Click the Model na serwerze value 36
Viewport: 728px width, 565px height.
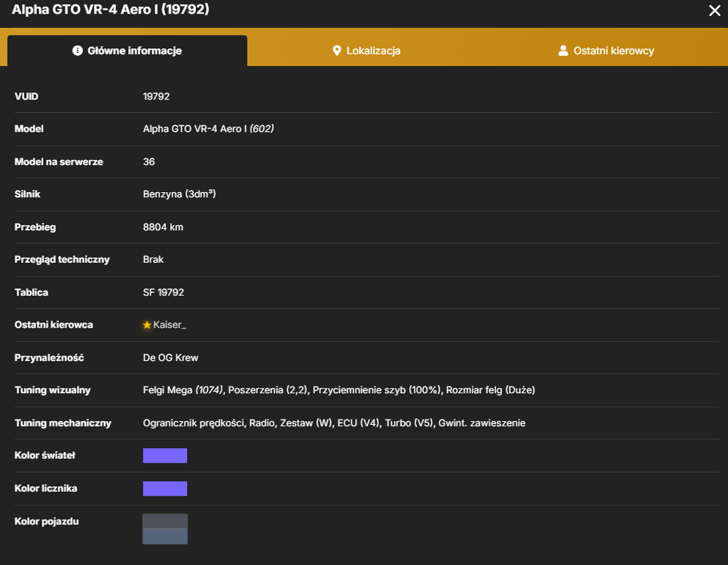coord(149,161)
